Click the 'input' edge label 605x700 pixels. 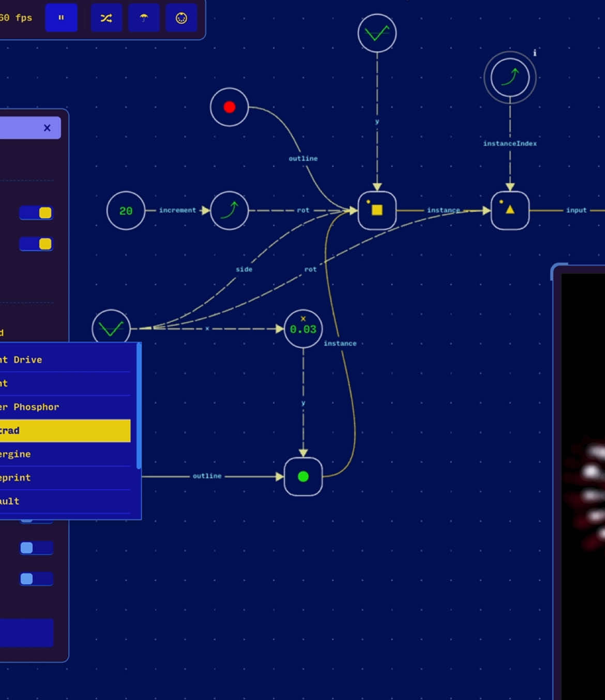[576, 210]
